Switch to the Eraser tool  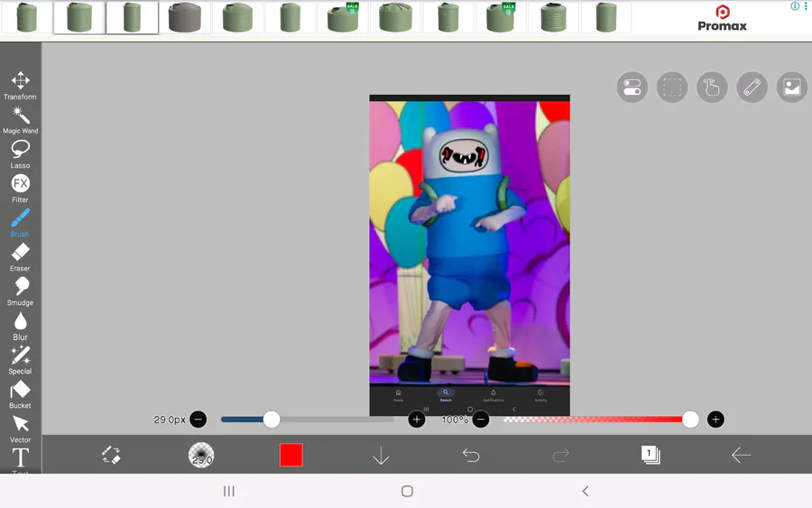[x=20, y=257]
